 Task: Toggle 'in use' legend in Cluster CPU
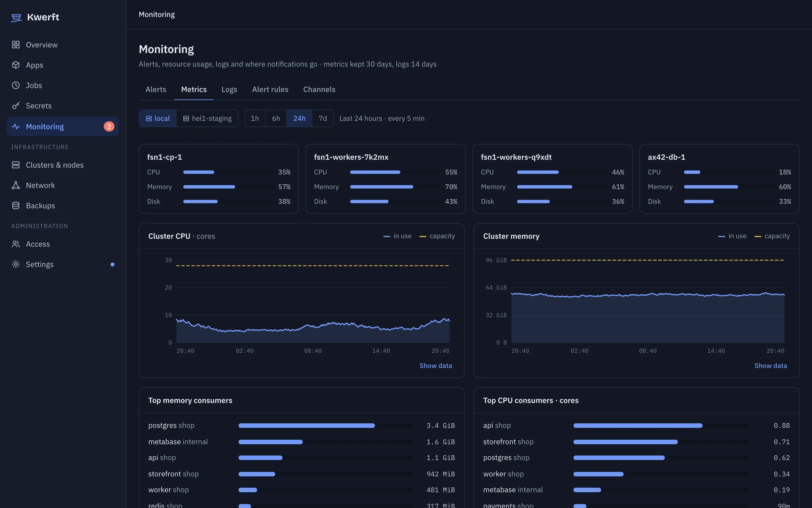(397, 236)
